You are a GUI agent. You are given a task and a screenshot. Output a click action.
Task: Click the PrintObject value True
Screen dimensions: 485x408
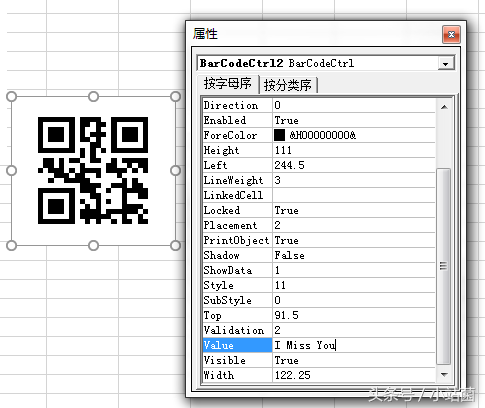click(x=354, y=240)
